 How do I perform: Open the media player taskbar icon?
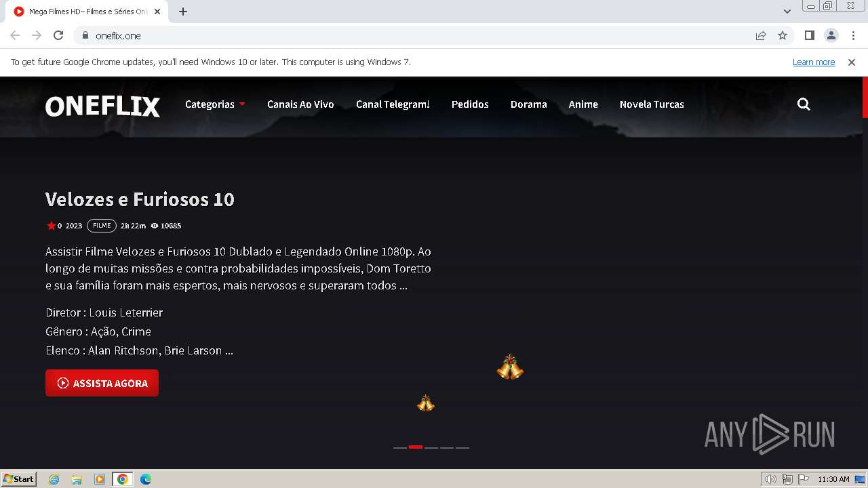[100, 479]
